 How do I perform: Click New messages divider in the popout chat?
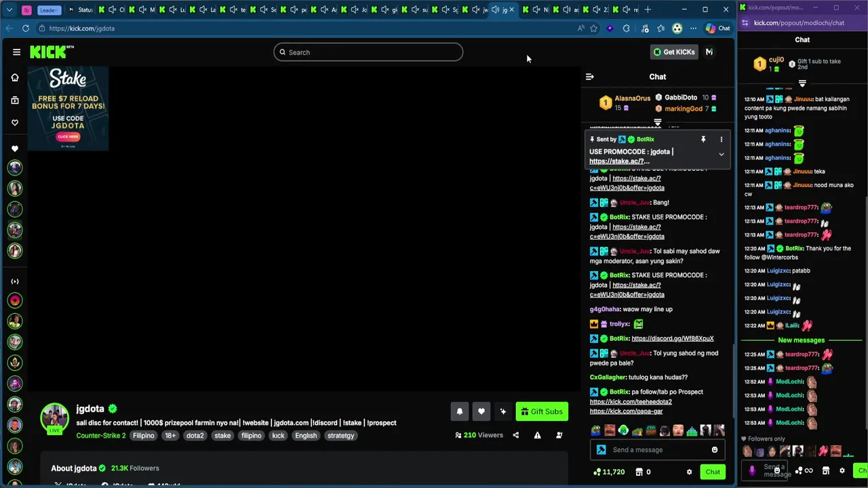pyautogui.click(x=801, y=340)
